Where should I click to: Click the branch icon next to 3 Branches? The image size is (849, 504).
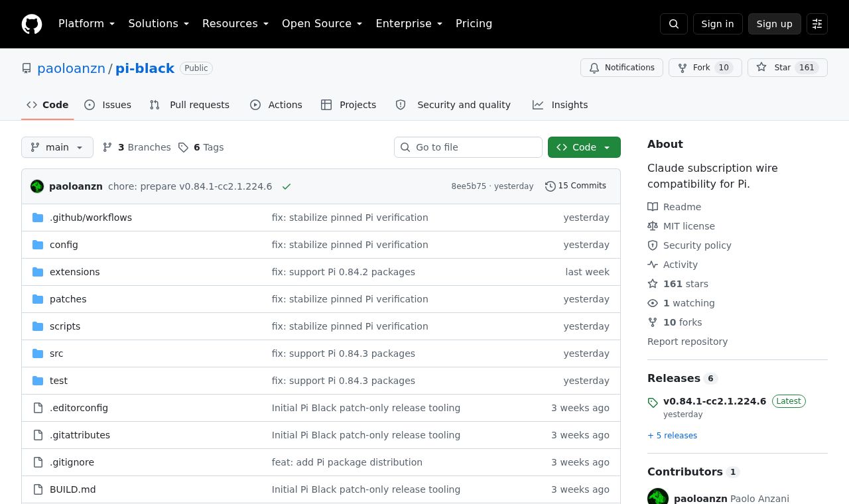point(107,147)
